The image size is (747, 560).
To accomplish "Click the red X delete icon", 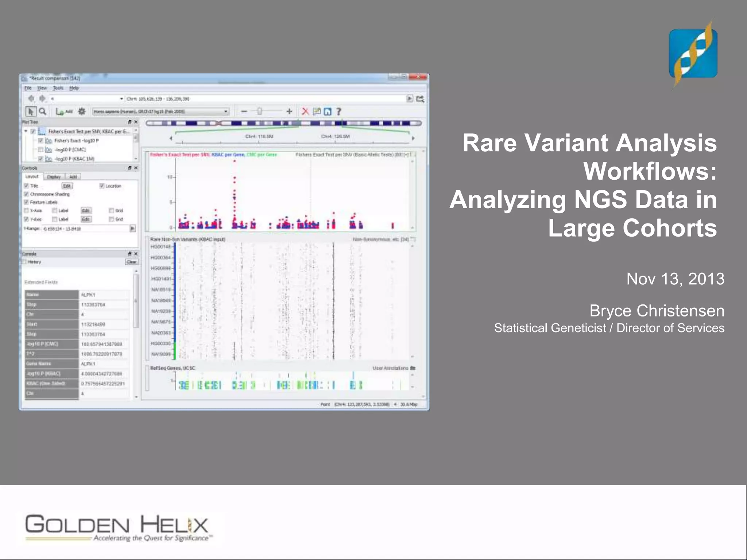I will pos(305,112).
